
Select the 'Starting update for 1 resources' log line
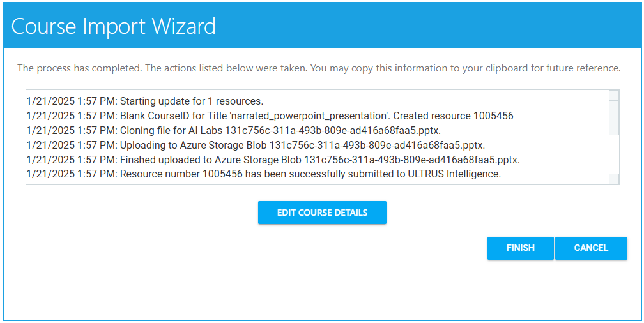point(192,101)
